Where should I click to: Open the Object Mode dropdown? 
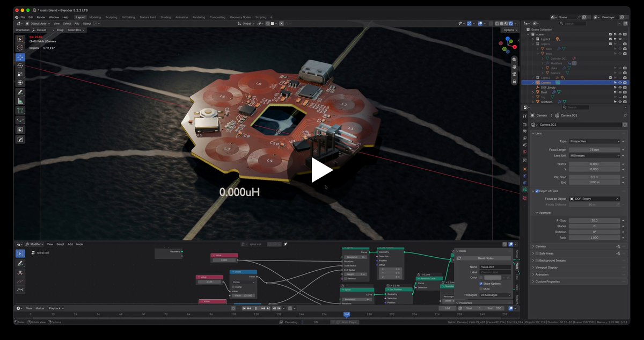click(38, 24)
